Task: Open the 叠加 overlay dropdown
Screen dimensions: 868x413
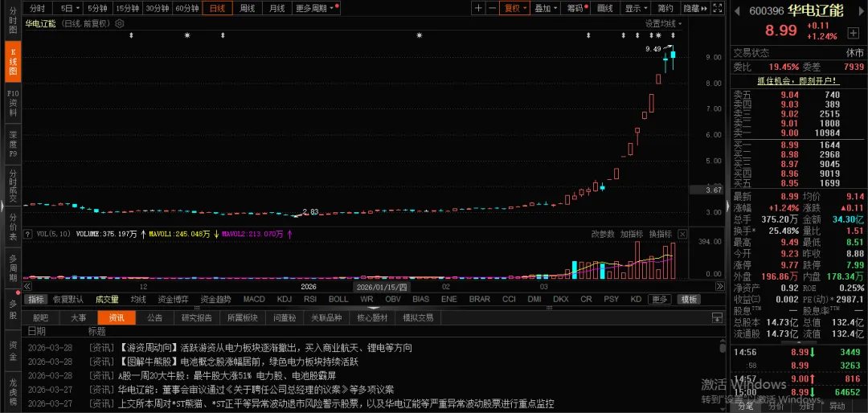Action: click(545, 8)
